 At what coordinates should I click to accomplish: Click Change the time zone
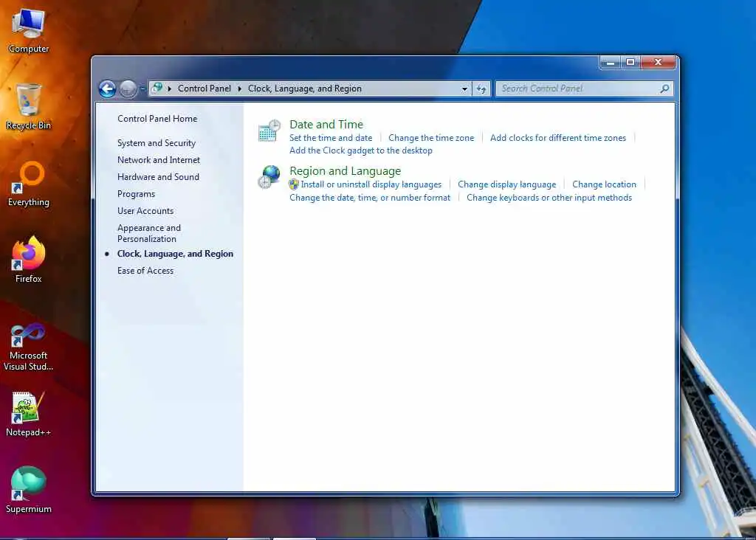click(x=431, y=138)
